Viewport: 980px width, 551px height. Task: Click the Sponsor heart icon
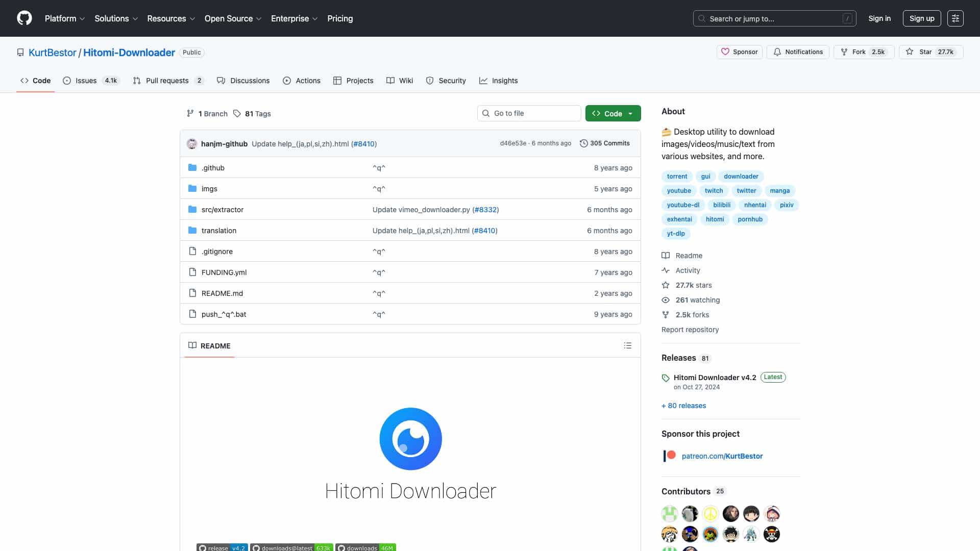(725, 52)
